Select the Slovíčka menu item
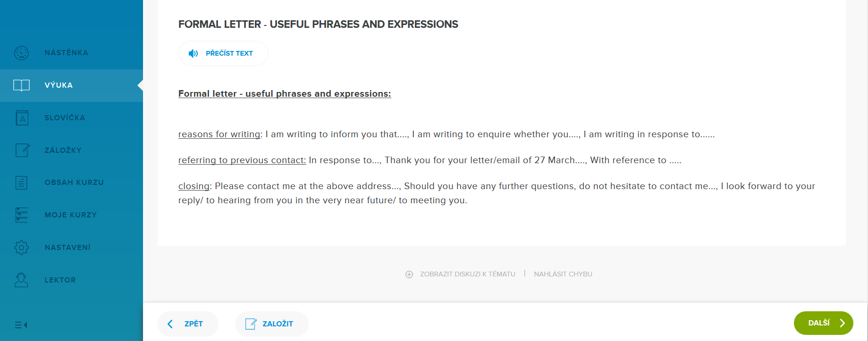 coord(65,118)
